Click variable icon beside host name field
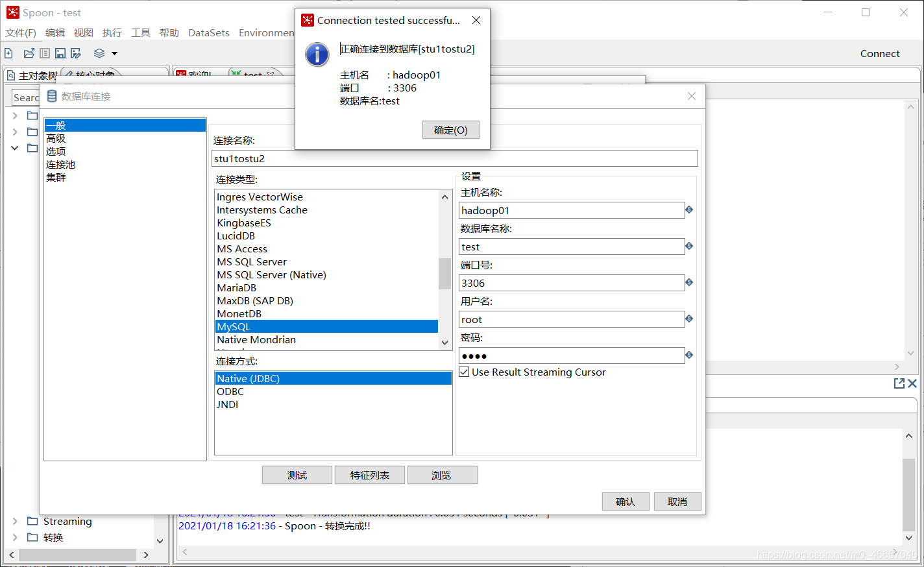Viewport: 924px width, 567px height. [689, 210]
